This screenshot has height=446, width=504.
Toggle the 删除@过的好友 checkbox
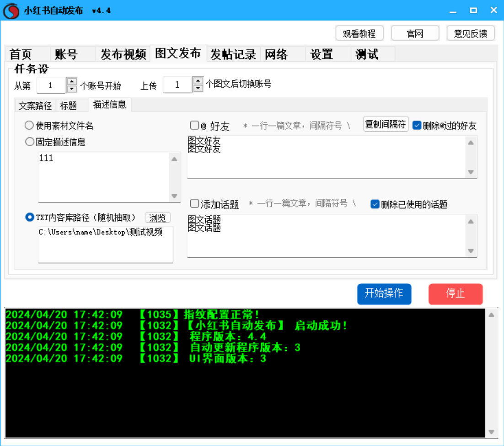click(417, 125)
